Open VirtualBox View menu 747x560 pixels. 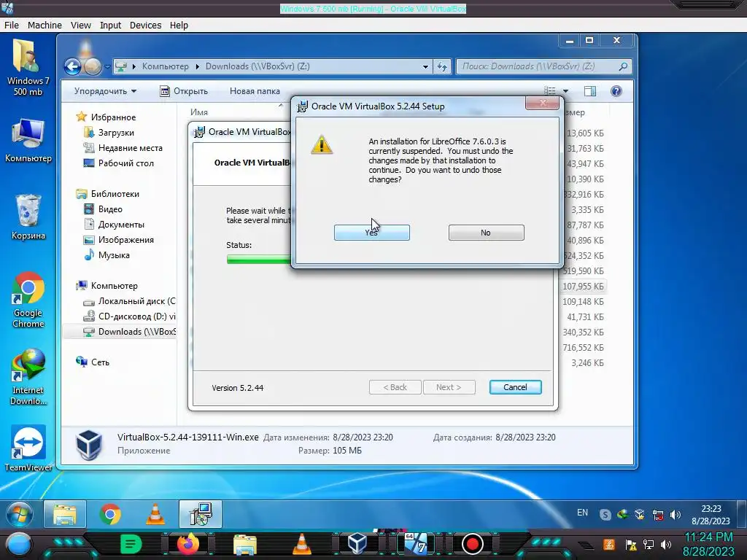click(80, 26)
